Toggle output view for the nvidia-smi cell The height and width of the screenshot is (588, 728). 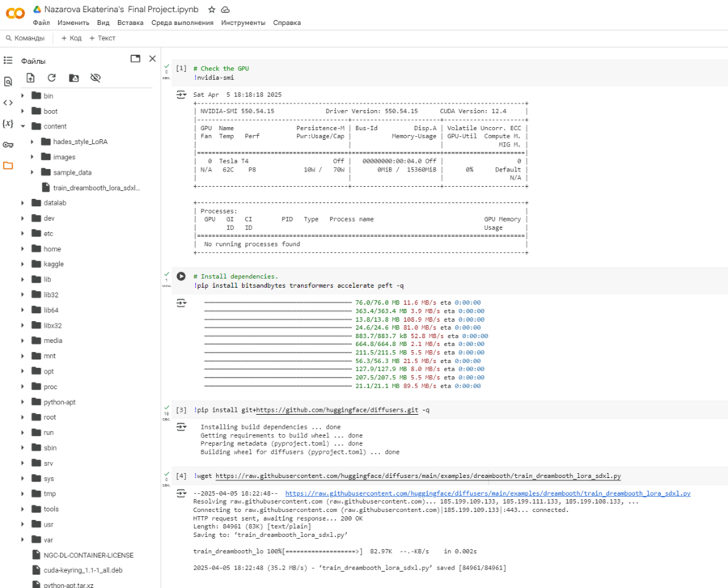(181, 95)
